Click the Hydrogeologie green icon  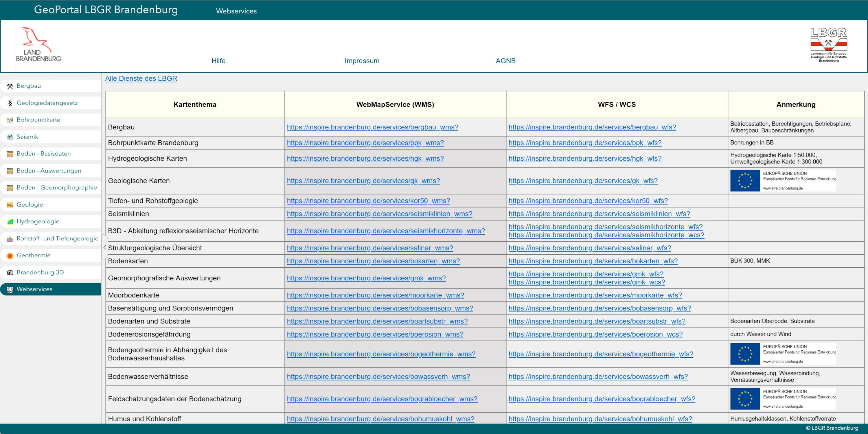click(x=10, y=222)
